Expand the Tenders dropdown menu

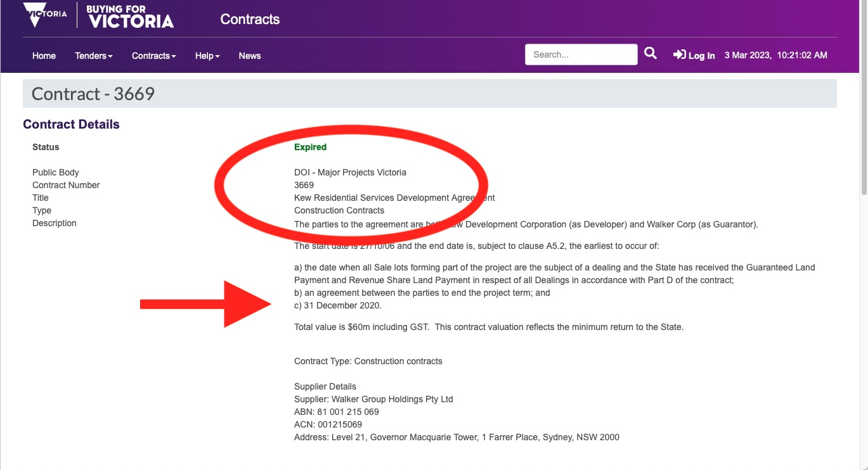click(x=93, y=56)
